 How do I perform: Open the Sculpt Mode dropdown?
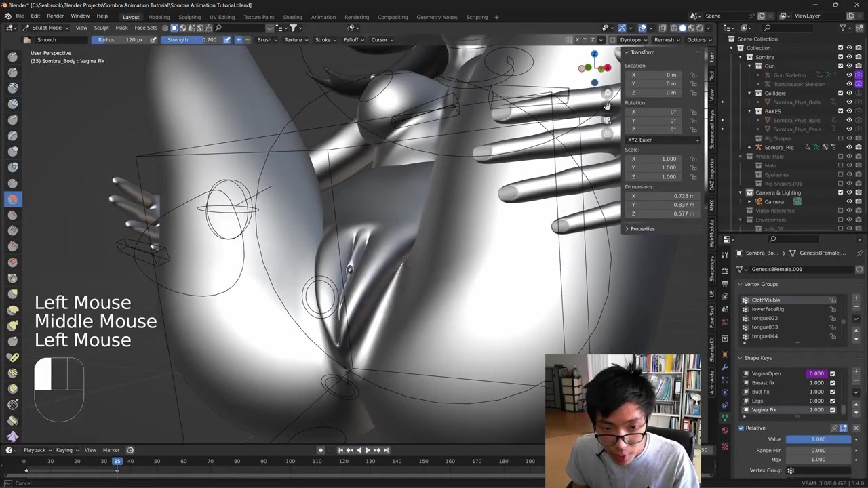[46, 28]
